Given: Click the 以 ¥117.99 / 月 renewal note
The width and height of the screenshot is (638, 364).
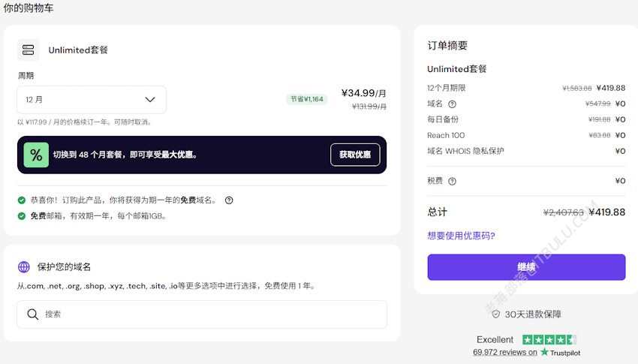Looking at the screenshot, I should pos(85,122).
